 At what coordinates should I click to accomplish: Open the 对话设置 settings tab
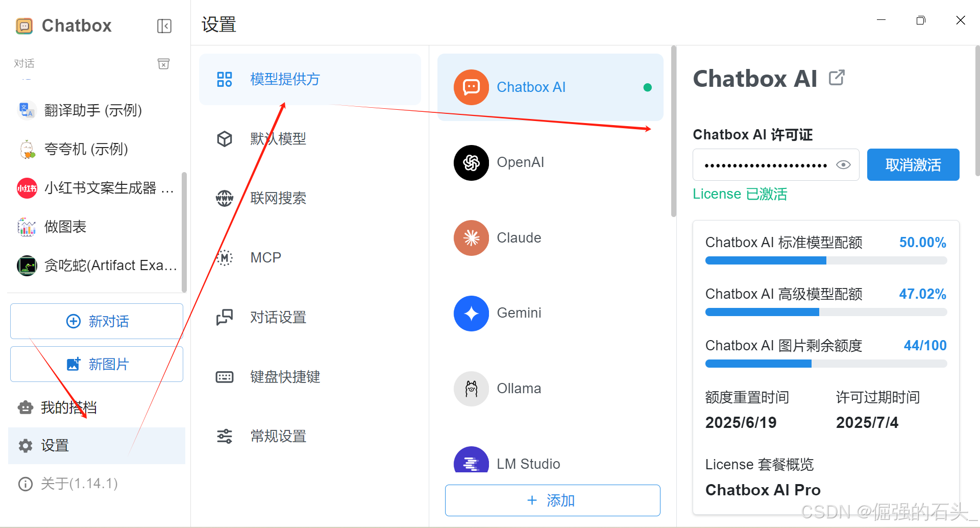310,317
